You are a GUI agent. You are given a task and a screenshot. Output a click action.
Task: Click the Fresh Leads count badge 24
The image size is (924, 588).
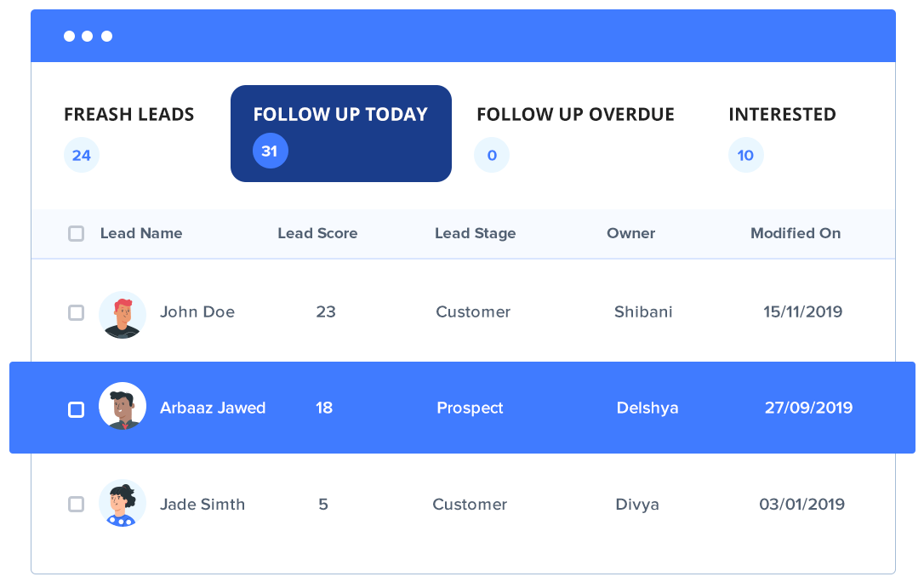tap(82, 156)
